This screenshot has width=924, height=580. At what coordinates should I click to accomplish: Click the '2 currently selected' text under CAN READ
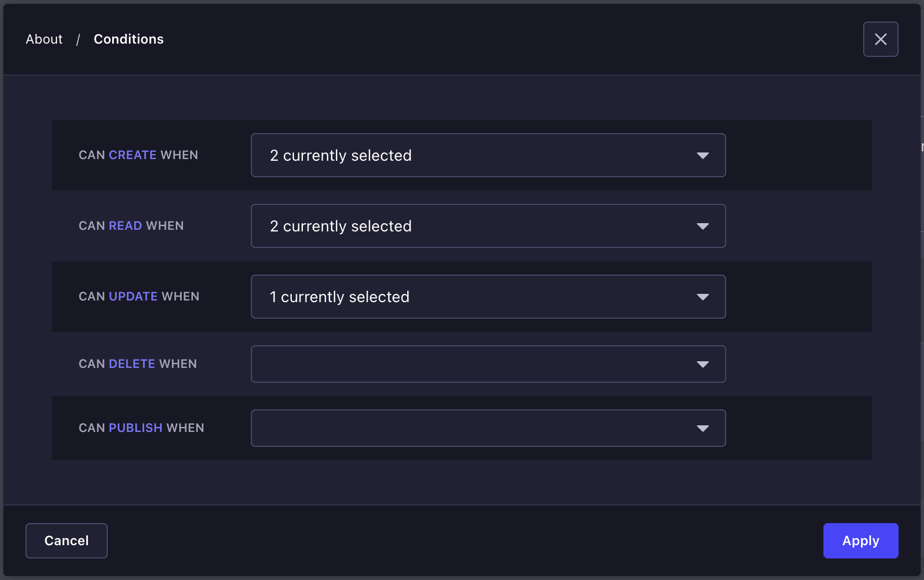click(340, 226)
